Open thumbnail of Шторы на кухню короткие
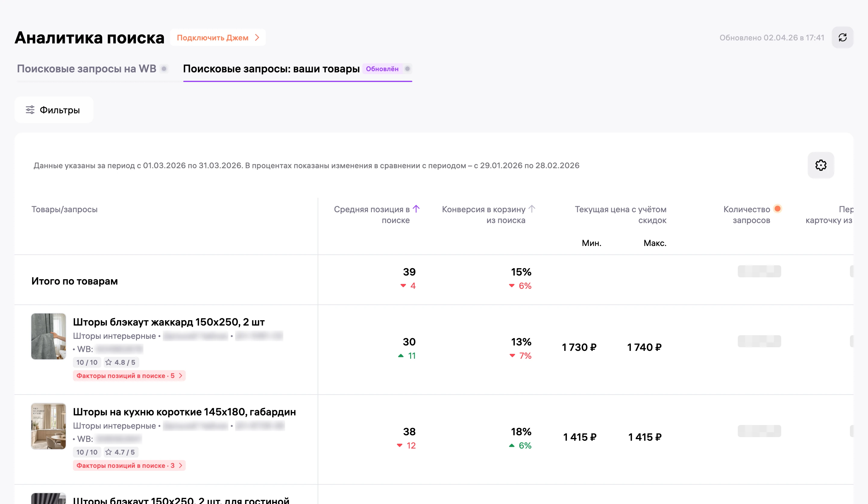This screenshot has height=504, width=868. pos(49,426)
